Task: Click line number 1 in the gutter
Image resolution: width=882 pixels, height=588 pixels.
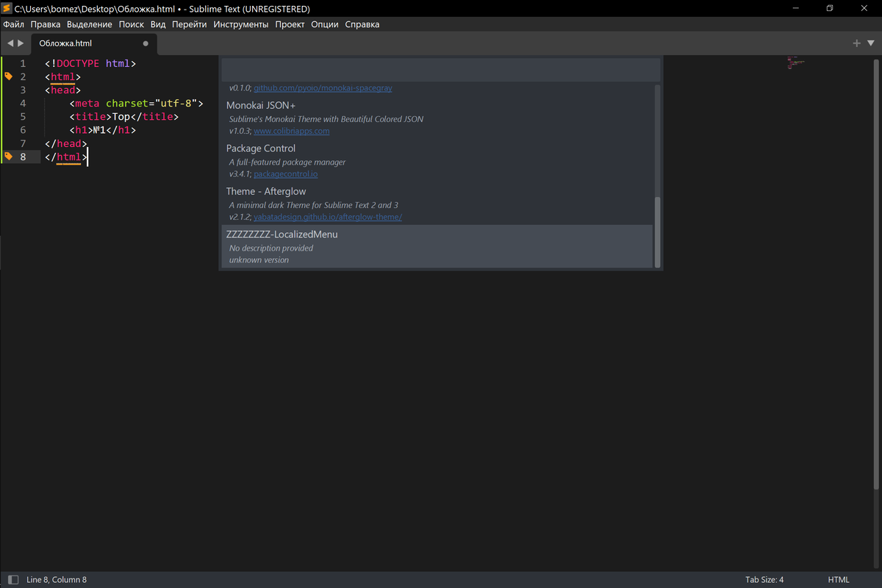Action: 23,64
